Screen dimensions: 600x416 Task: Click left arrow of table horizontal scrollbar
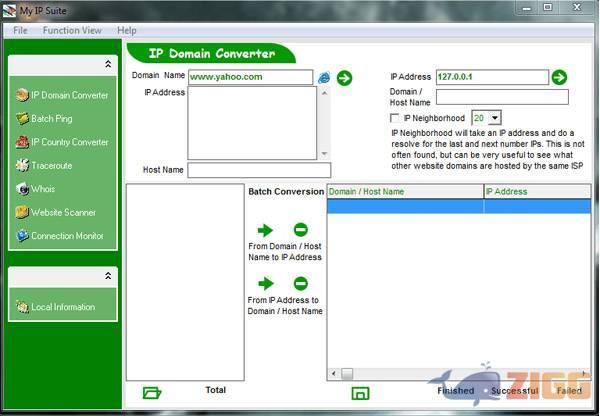point(333,373)
